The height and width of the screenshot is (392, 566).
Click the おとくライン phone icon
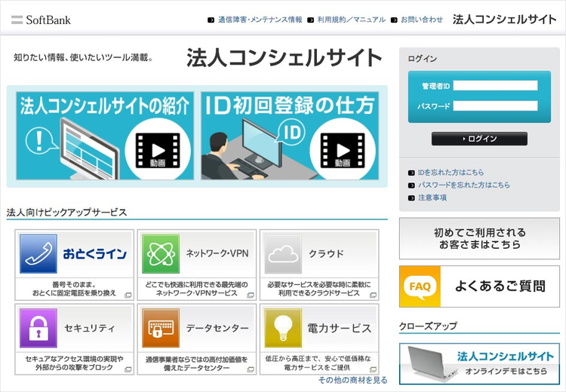[38, 253]
